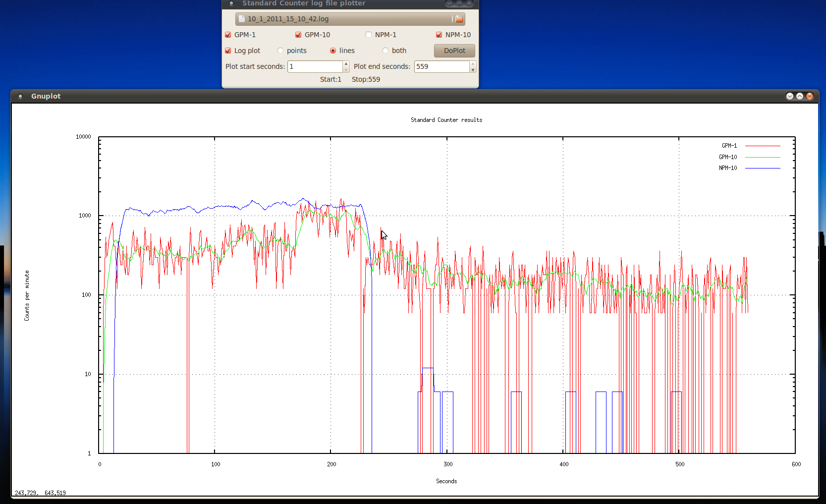This screenshot has width=826, height=504.
Task: Click the coordinate readout in Gnuplot status bar
Action: (x=40, y=493)
